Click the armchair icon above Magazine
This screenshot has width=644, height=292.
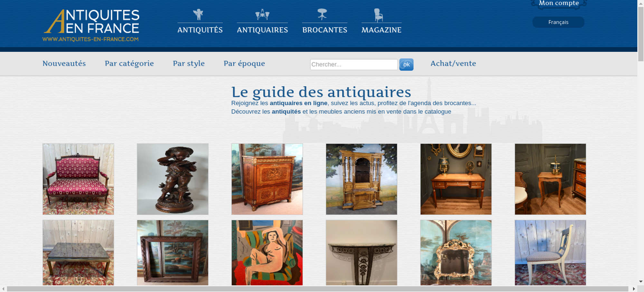coord(378,15)
